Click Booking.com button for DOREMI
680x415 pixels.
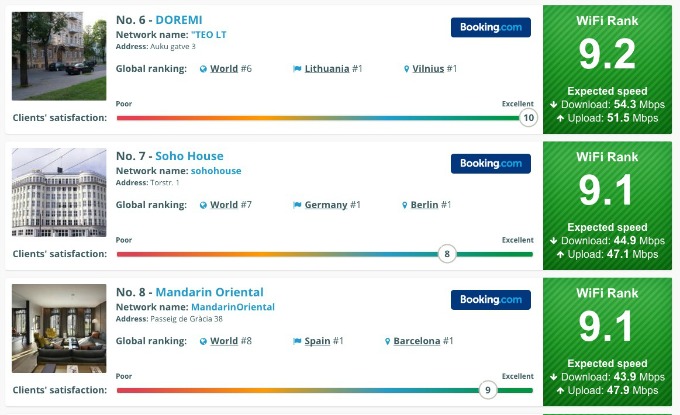(x=490, y=27)
